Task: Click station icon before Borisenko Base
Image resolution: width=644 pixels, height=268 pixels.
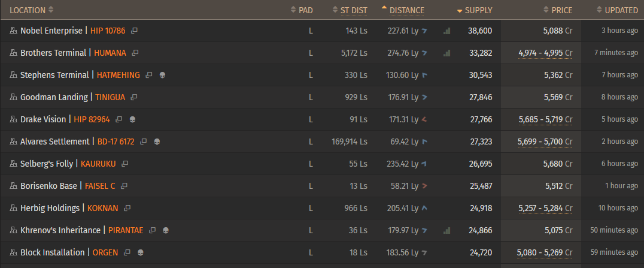Action: (x=13, y=186)
